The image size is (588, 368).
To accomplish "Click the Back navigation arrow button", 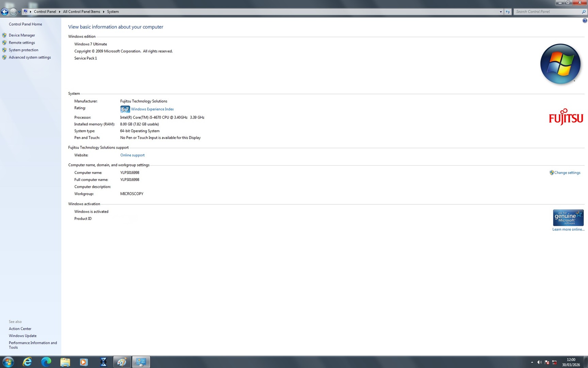I will (x=5, y=12).
